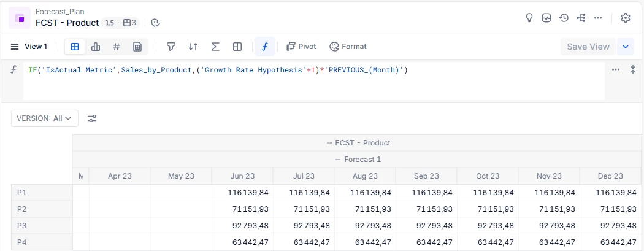Click the Pivot button
644x251 pixels.
[301, 47]
